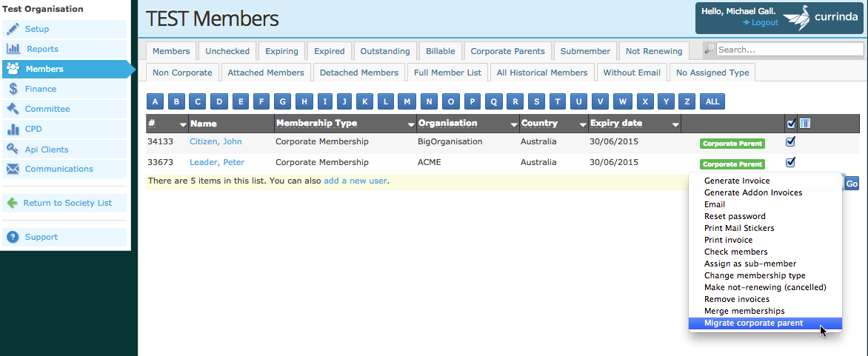Open the column chooser icon in table header
The height and width of the screenshot is (356, 868).
tap(805, 124)
